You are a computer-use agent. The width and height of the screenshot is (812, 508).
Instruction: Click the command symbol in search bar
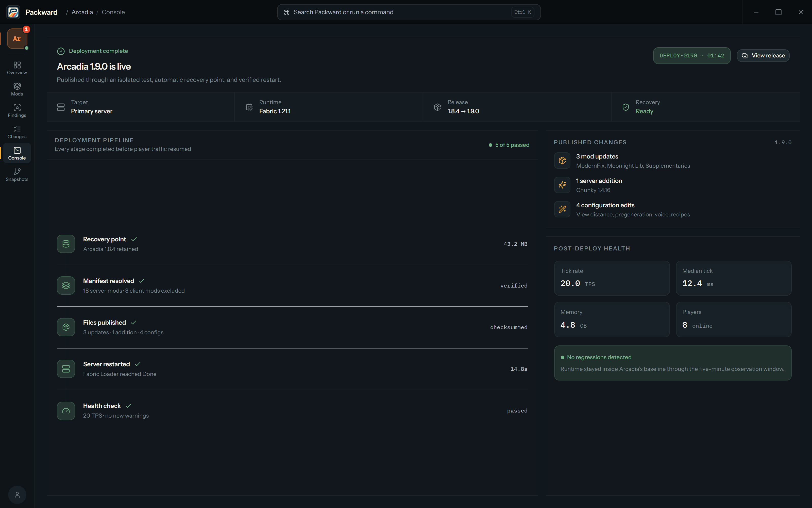point(286,12)
